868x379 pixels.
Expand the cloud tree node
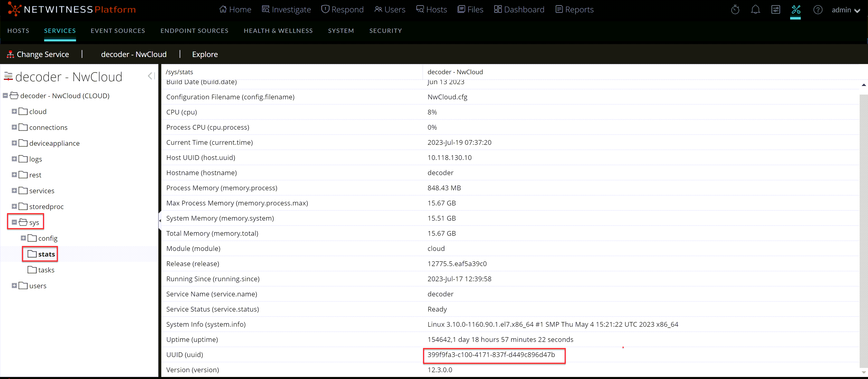(x=14, y=112)
